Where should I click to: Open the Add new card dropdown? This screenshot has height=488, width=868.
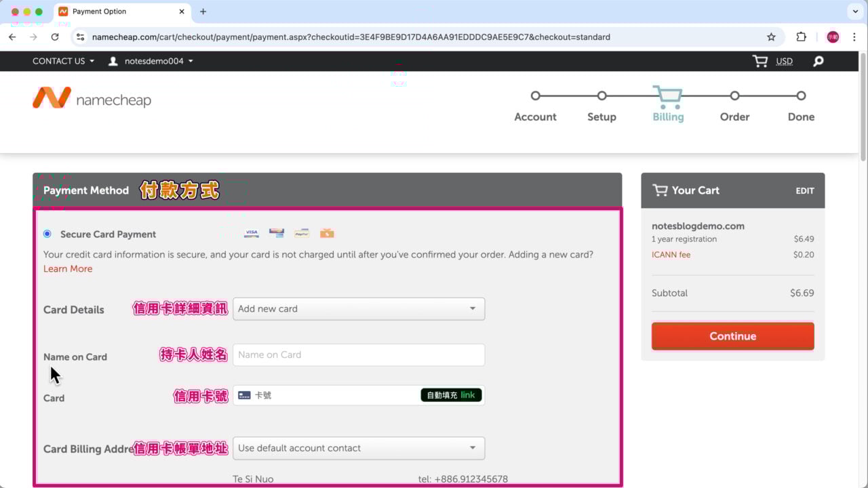(x=358, y=309)
